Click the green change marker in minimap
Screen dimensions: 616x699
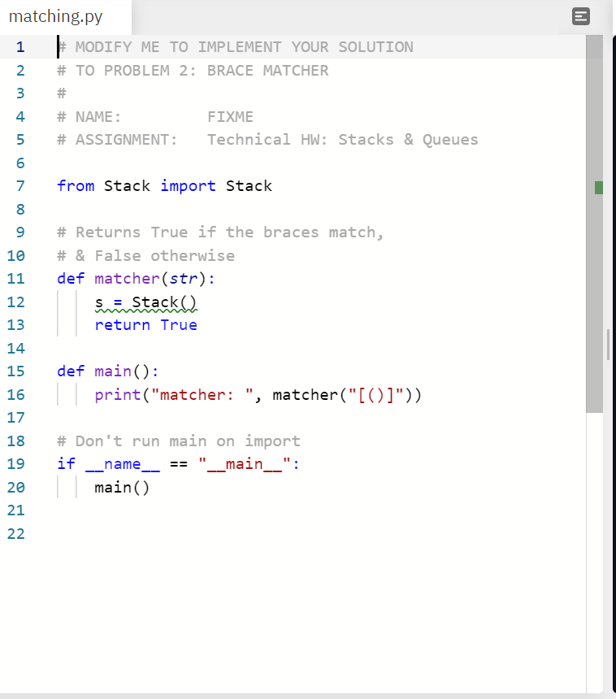coord(599,188)
